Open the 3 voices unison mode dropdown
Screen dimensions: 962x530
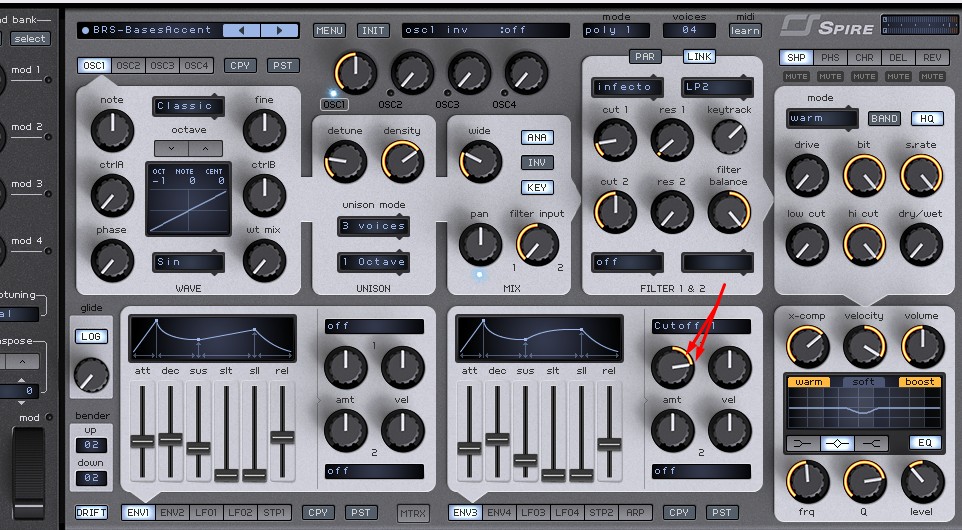pos(372,226)
